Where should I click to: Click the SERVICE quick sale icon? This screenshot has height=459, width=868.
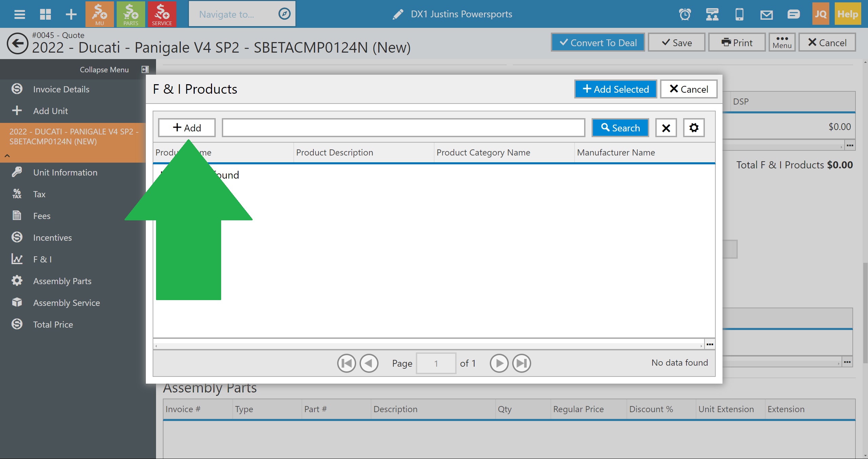pos(162,14)
